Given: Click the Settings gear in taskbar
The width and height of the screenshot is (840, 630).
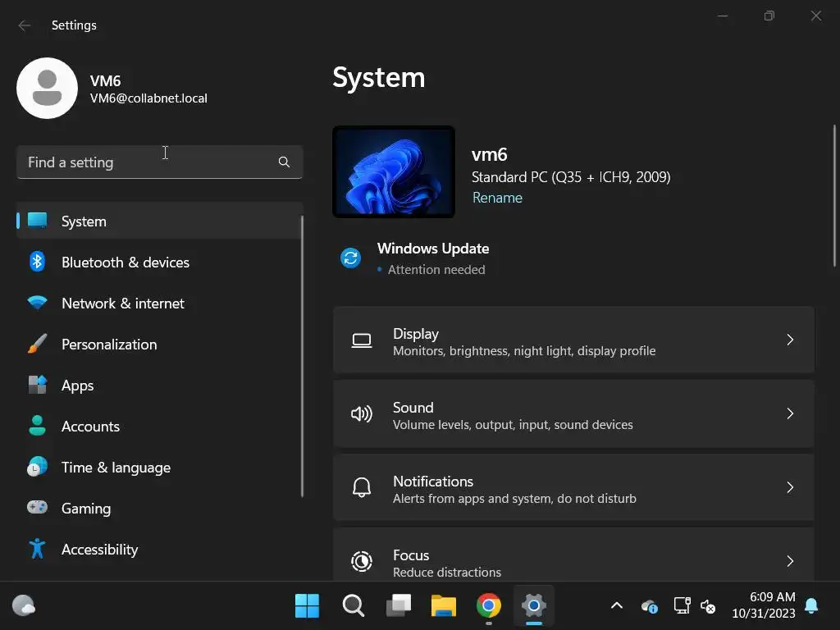Looking at the screenshot, I should point(533,605).
